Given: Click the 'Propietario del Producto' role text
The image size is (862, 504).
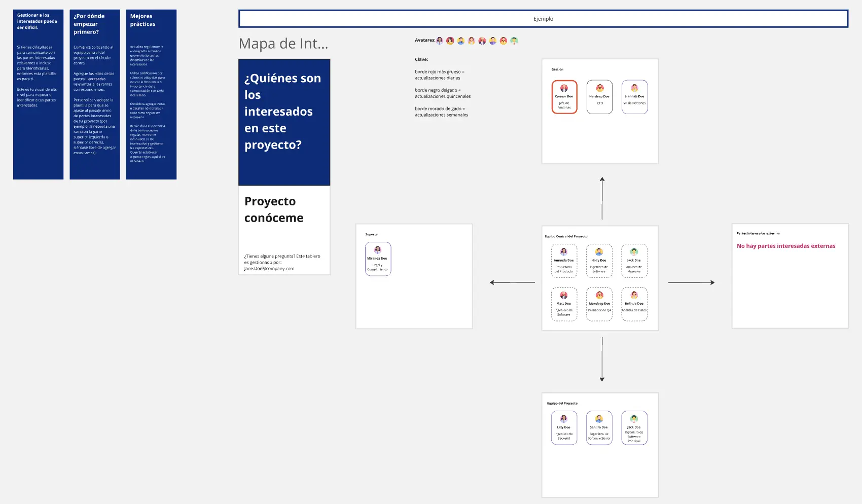Looking at the screenshot, I should pyautogui.click(x=563, y=269).
